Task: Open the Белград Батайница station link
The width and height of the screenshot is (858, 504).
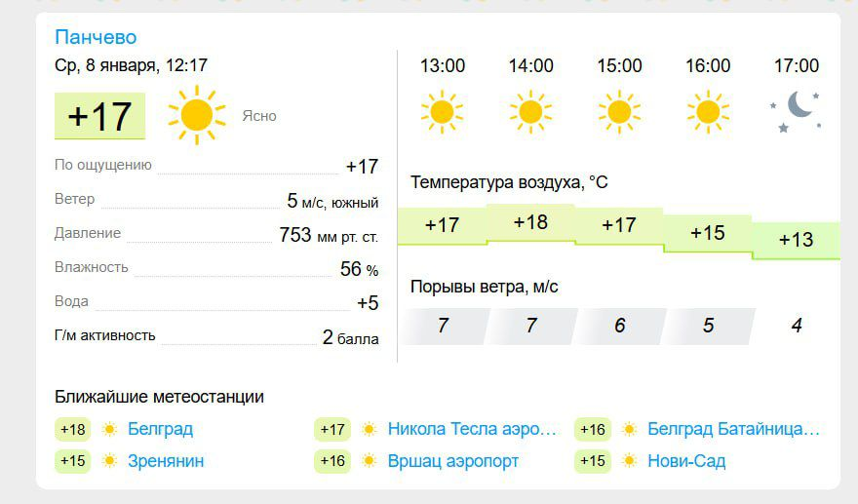Action: pos(734,429)
